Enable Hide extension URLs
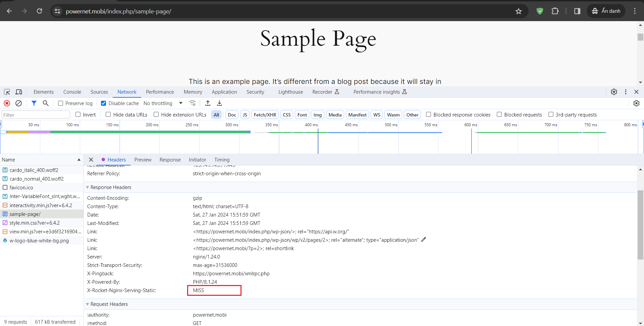This screenshot has width=644, height=326. click(x=156, y=114)
